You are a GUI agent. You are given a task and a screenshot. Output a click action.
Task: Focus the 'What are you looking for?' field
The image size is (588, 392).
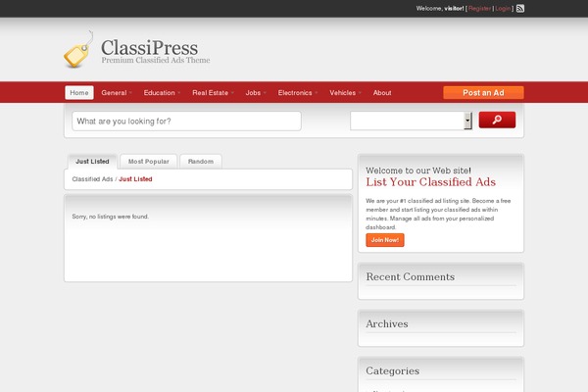186,121
